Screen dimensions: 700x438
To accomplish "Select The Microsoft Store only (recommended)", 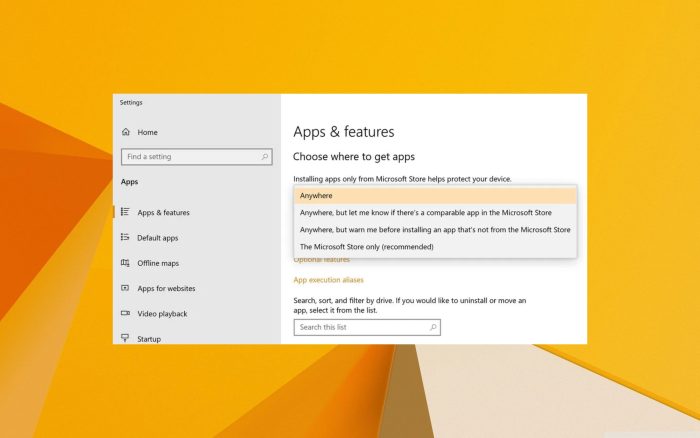I will point(435,246).
